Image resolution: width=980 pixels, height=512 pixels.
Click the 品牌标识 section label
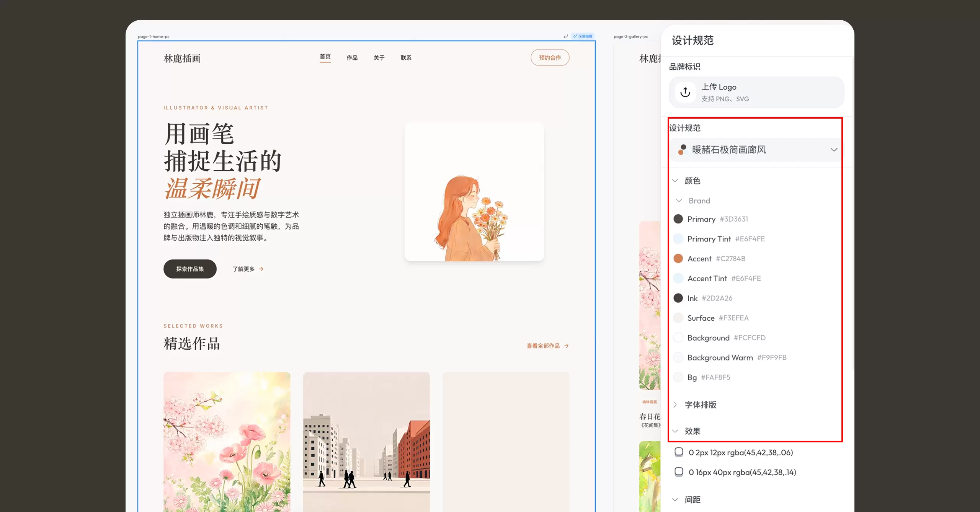(685, 67)
